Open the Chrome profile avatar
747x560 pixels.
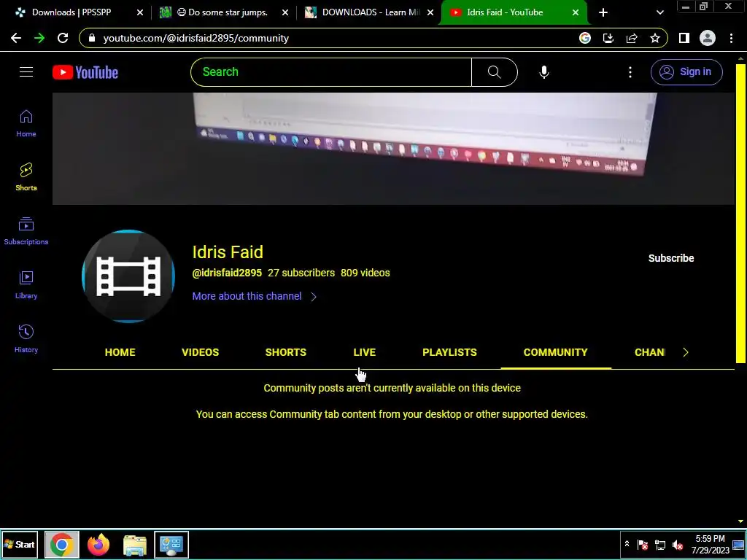(708, 38)
